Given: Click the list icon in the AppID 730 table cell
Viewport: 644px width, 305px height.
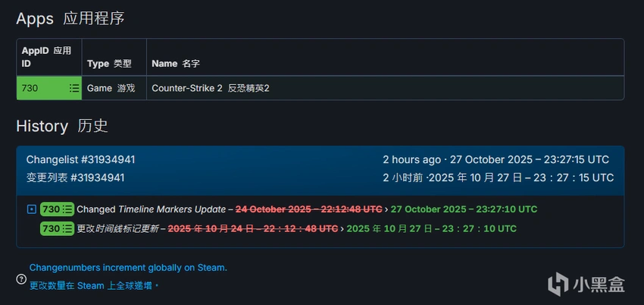Looking at the screenshot, I should click(x=73, y=88).
